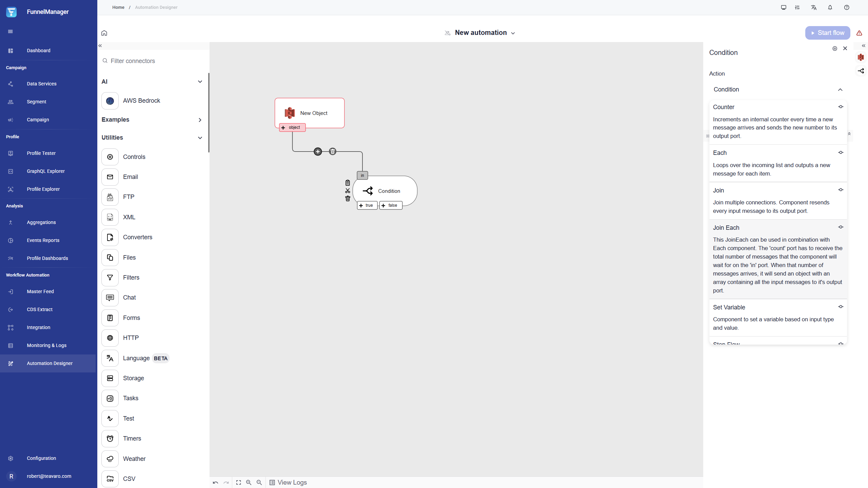Screen dimensions: 868x488
Task: Click the scissors cut icon beside Condition node
Action: 348,191
